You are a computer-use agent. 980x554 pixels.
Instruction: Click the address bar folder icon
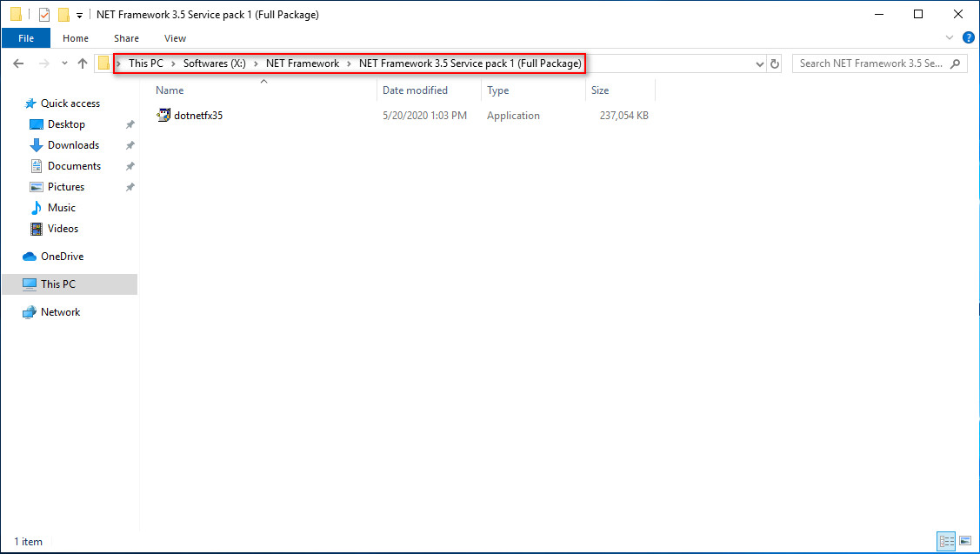(103, 63)
